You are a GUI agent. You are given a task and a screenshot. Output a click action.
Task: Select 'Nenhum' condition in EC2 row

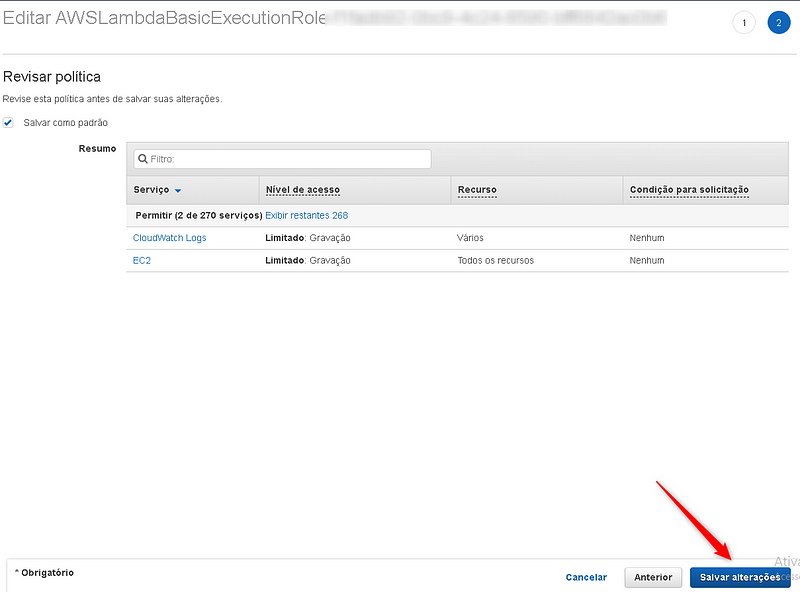coord(647,260)
